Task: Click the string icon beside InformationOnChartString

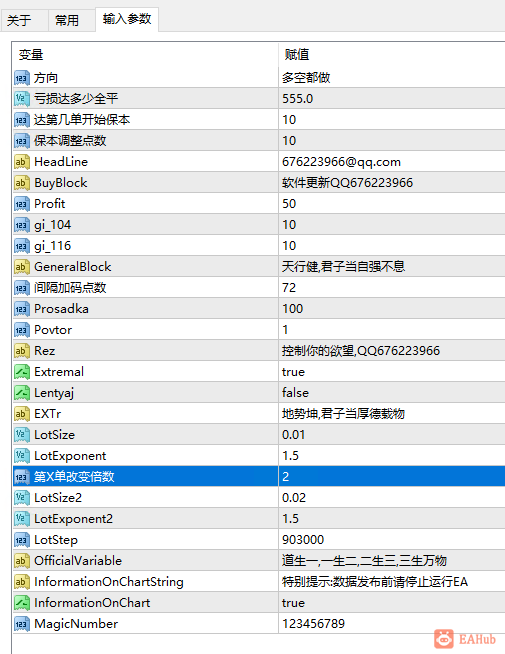Action: coord(22,581)
